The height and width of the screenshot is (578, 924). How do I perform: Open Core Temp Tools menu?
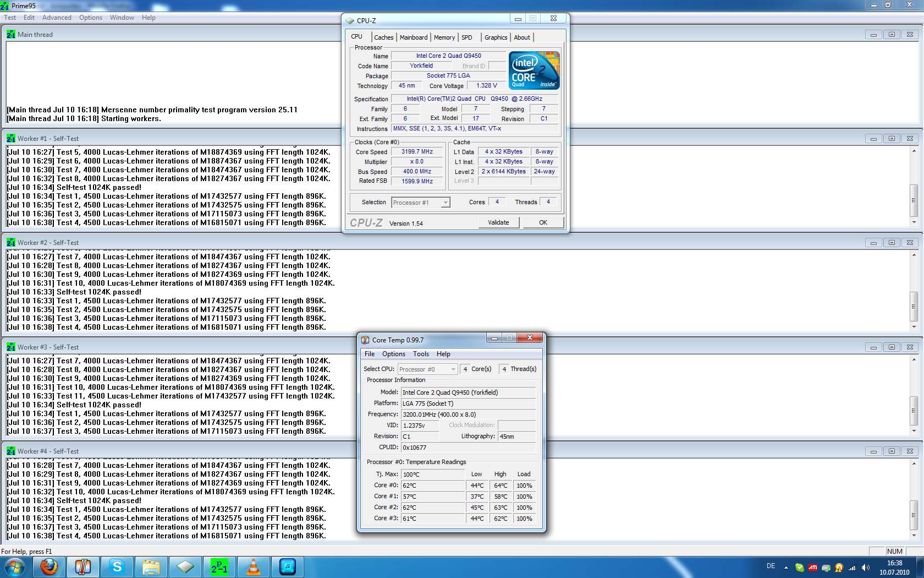pyautogui.click(x=421, y=354)
